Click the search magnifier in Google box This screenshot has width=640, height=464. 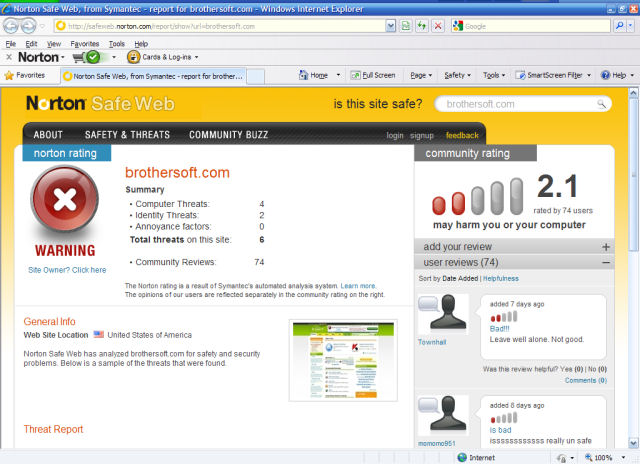pos(620,25)
